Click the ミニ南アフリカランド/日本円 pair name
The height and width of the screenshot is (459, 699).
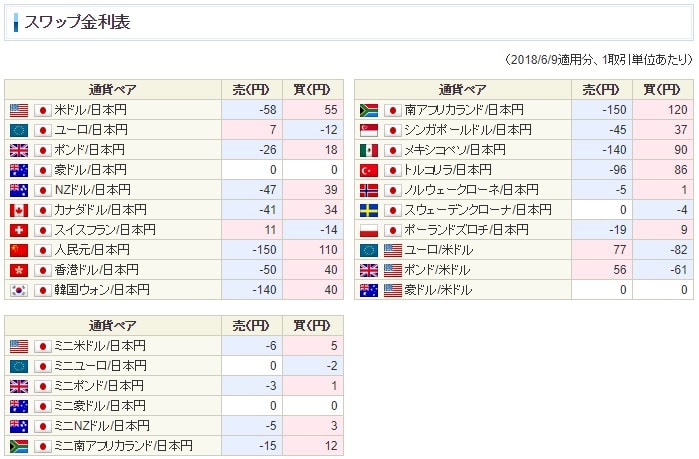point(124,446)
